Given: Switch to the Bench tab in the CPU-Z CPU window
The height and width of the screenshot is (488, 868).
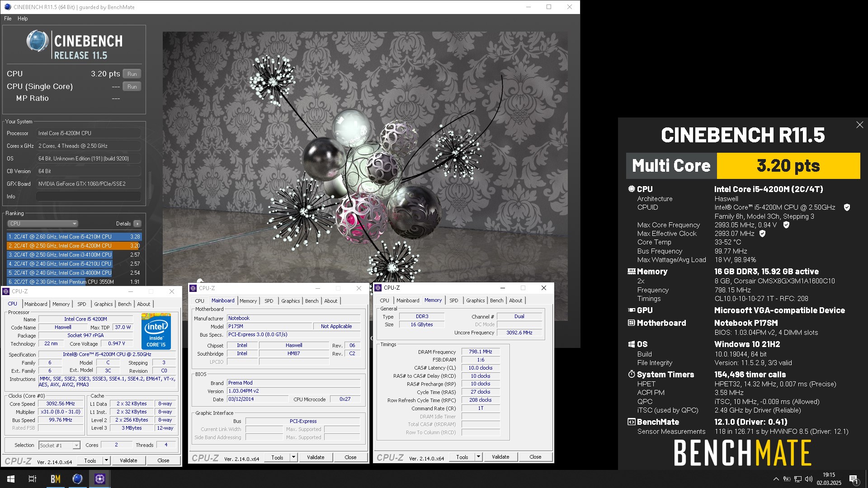Looking at the screenshot, I should [x=125, y=304].
